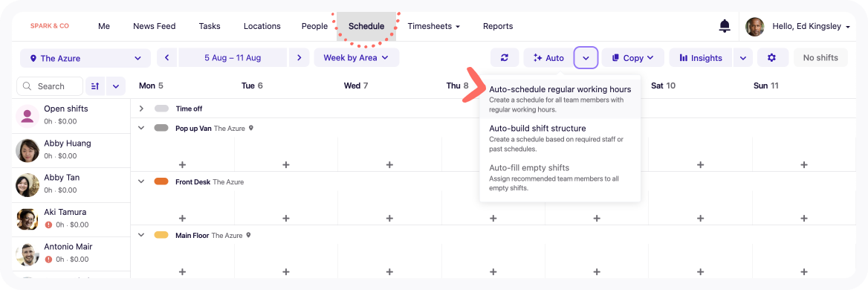
Task: Open the Locations tab
Action: [x=262, y=26]
